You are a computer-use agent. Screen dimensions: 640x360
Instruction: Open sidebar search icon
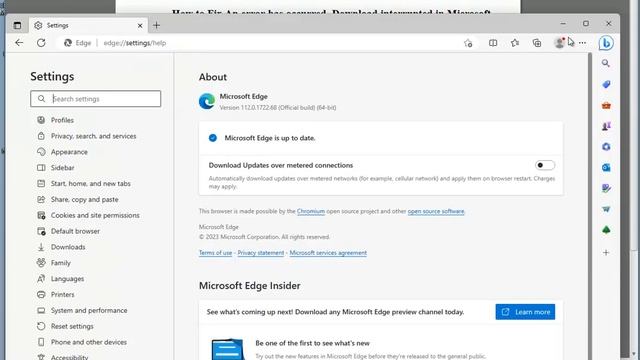pos(606,63)
